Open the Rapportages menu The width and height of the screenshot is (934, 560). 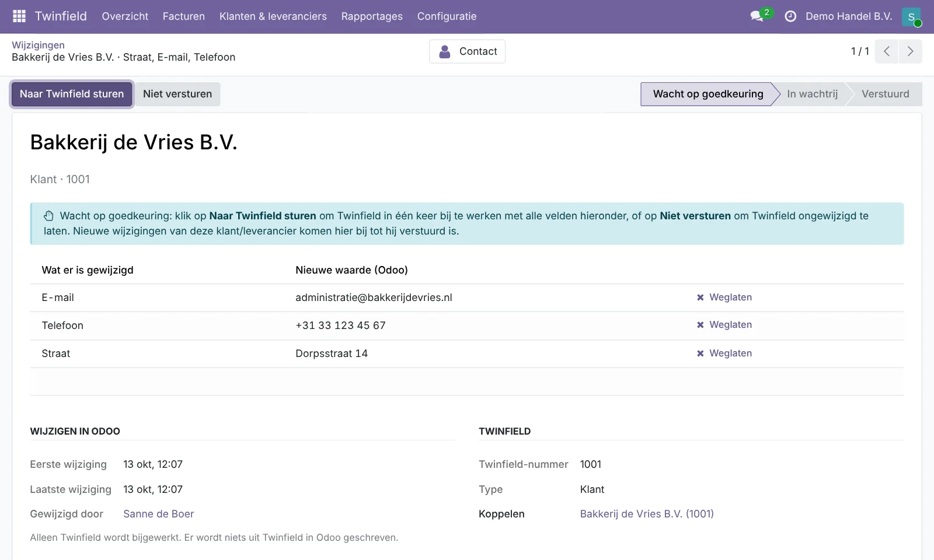point(372,16)
